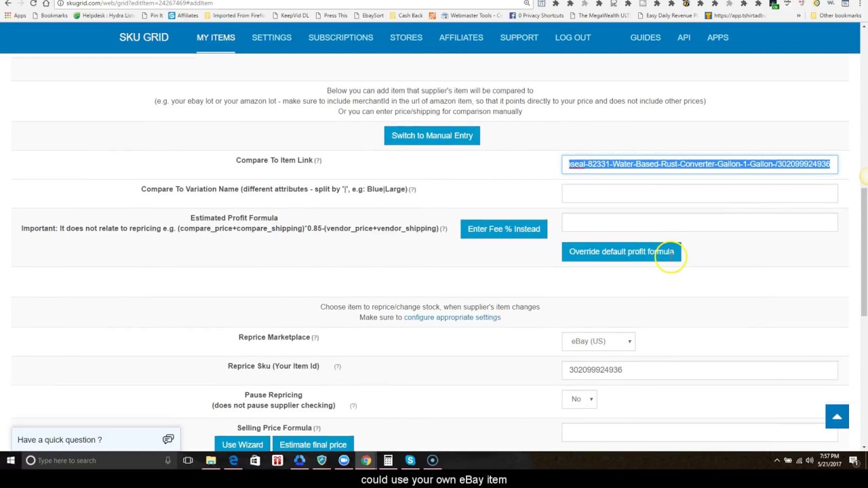This screenshot has width=868, height=488.
Task: Click Reprice Sku field with 302099924936
Action: 699,370
